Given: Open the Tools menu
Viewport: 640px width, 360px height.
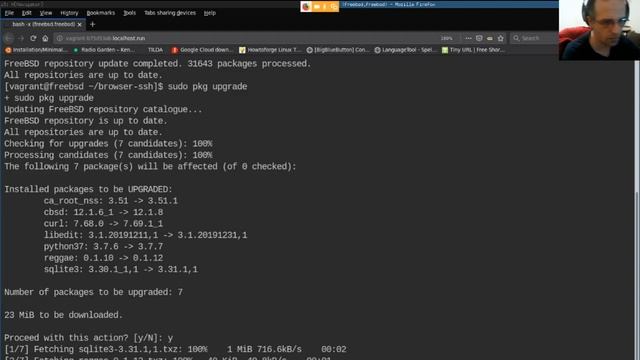Looking at the screenshot, I should 130,13.
